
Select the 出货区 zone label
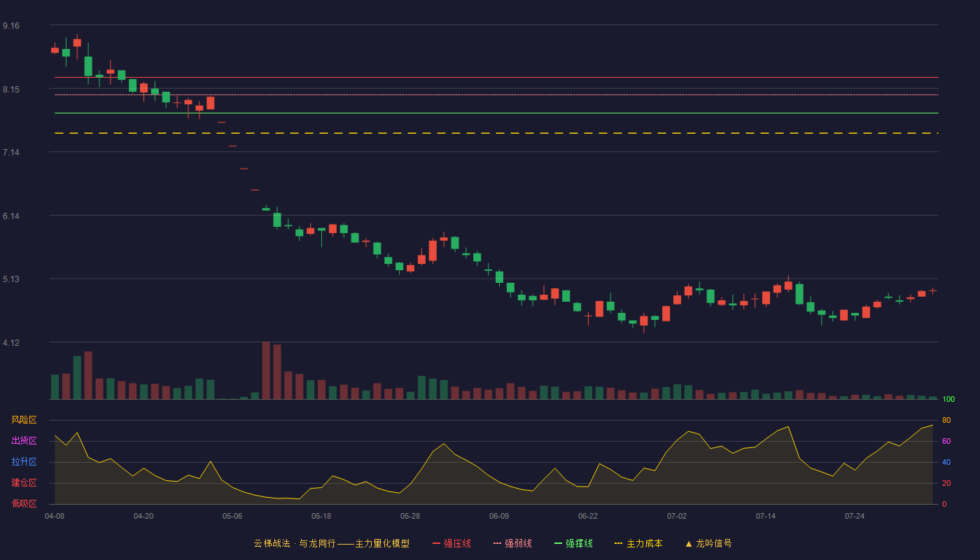[24, 441]
